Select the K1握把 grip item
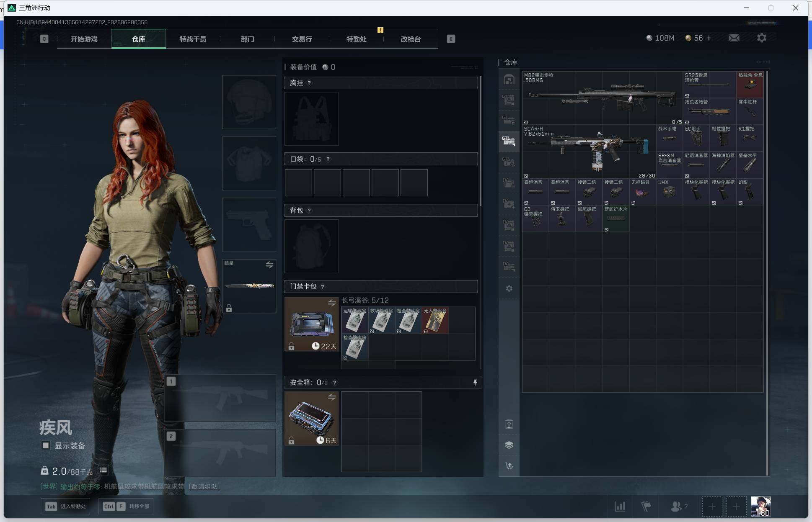 pos(750,138)
